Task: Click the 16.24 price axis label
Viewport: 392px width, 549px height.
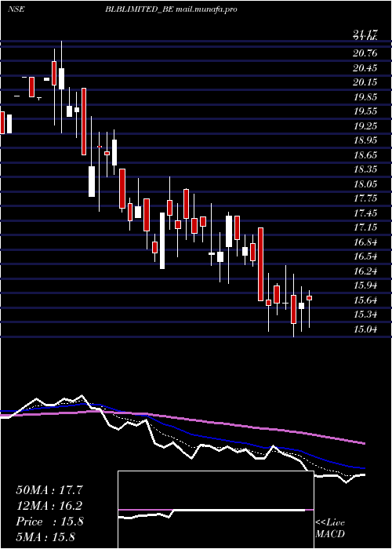Action: coord(365,271)
